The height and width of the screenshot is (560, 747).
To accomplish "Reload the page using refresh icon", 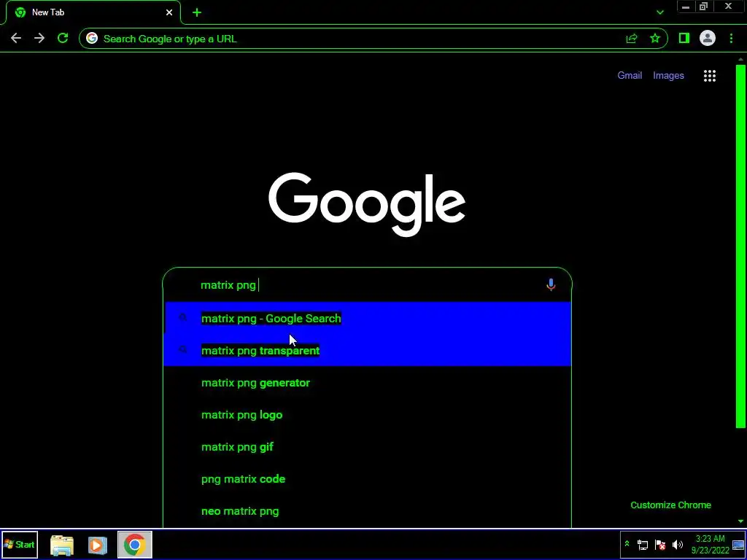I will click(63, 38).
